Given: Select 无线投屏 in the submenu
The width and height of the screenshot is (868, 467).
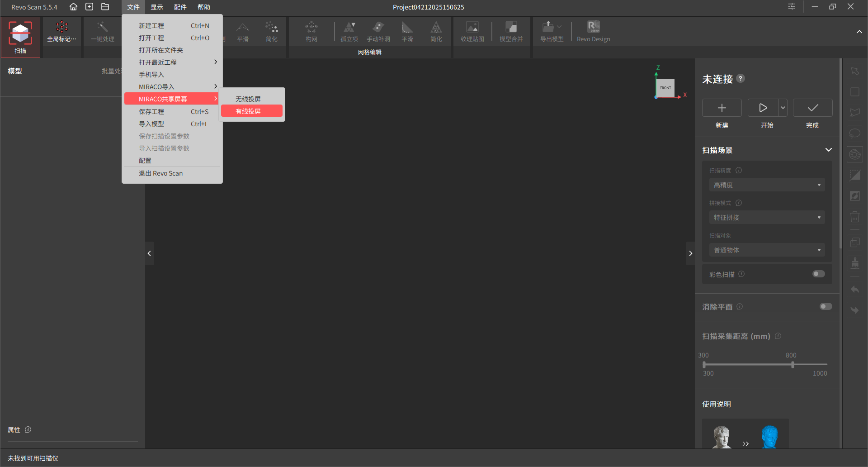Looking at the screenshot, I should 252,99.
